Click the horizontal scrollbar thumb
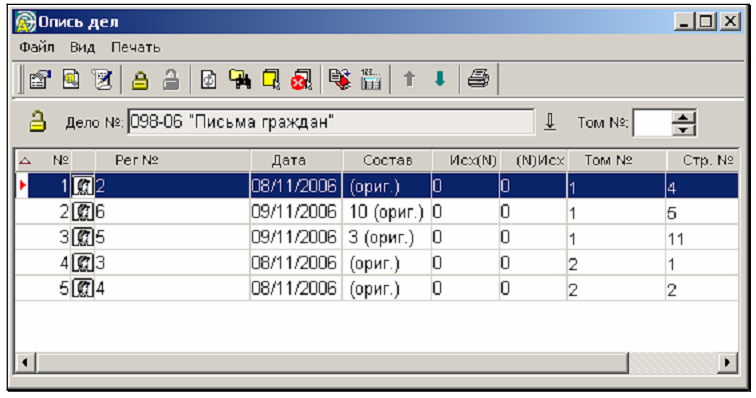The height and width of the screenshot is (398, 756). tap(332, 362)
